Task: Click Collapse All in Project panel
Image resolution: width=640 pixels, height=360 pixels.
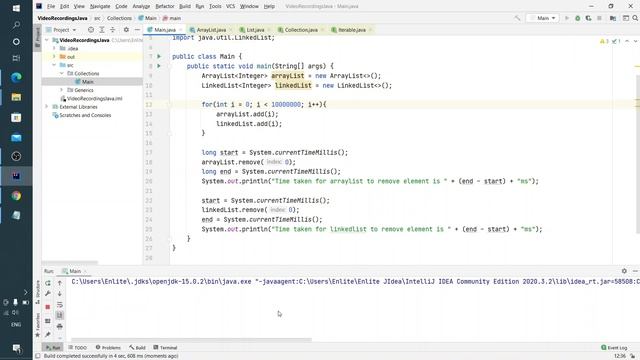Action: [x=113, y=30]
